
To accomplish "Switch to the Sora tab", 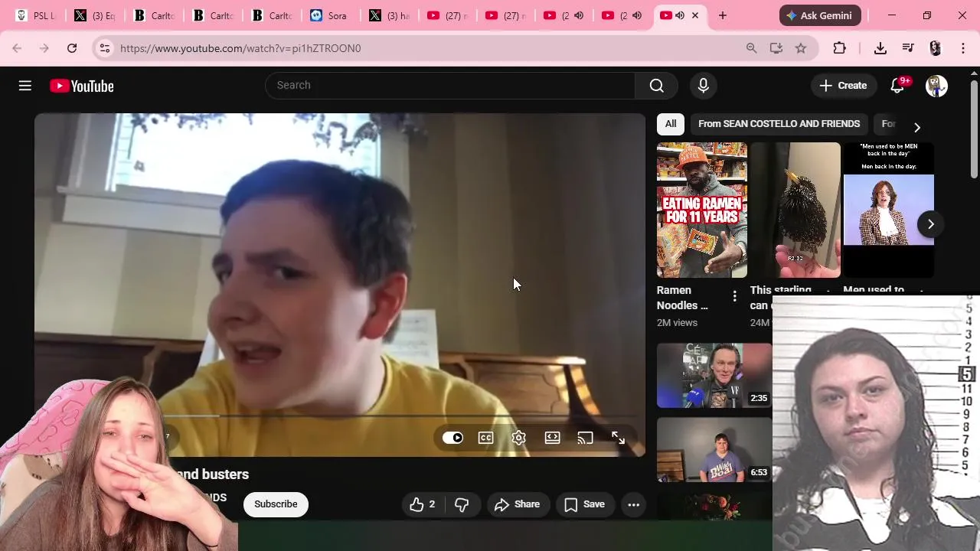I will tap(328, 15).
